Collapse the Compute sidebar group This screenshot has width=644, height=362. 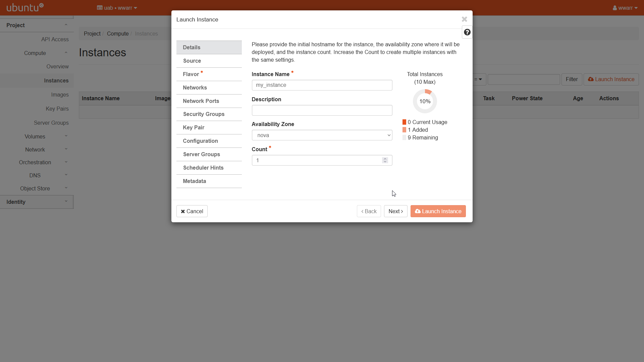(37, 53)
